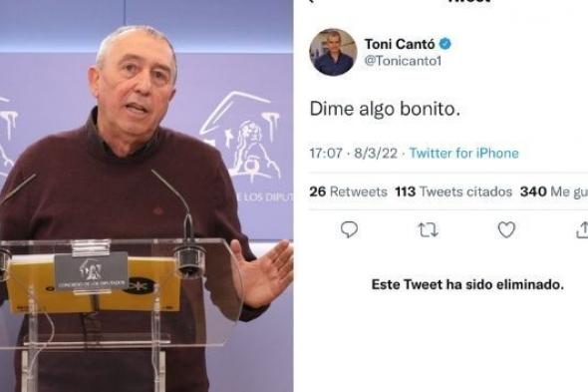Click the Tweet header title

[468, 1]
